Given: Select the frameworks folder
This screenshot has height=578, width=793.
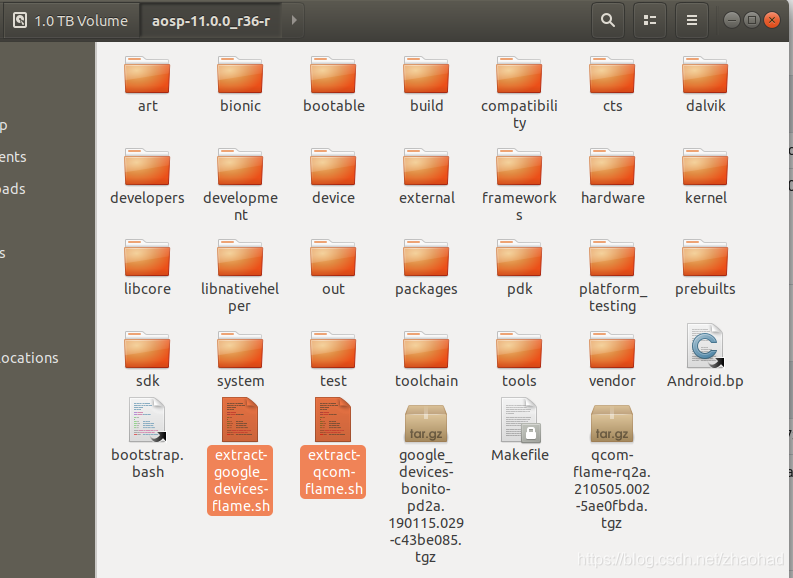Looking at the screenshot, I should pyautogui.click(x=519, y=167).
